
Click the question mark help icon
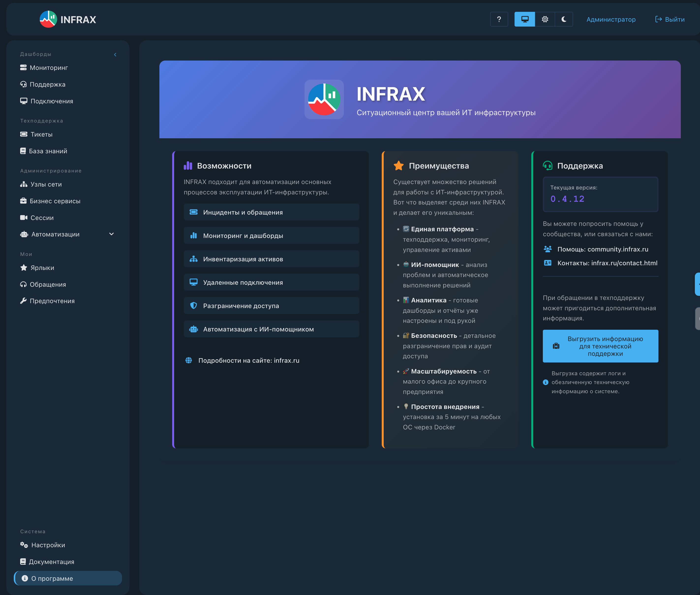pos(499,19)
